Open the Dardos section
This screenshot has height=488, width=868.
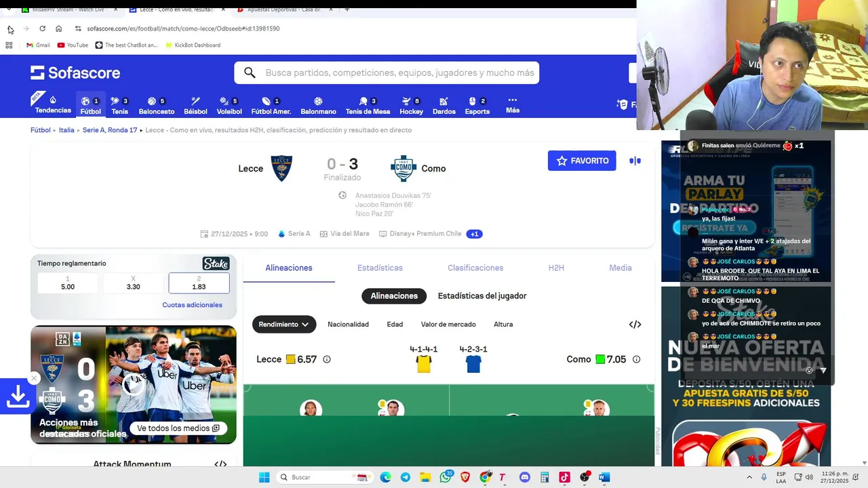[x=443, y=105]
